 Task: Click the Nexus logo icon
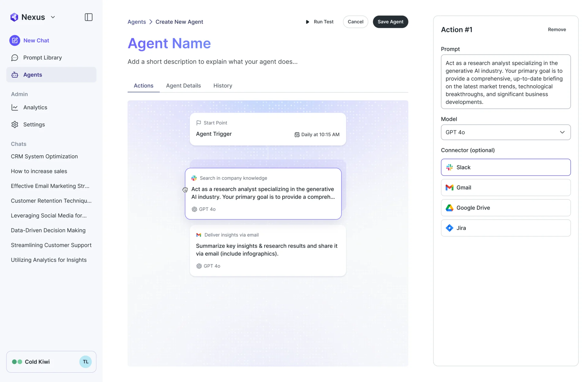[14, 17]
